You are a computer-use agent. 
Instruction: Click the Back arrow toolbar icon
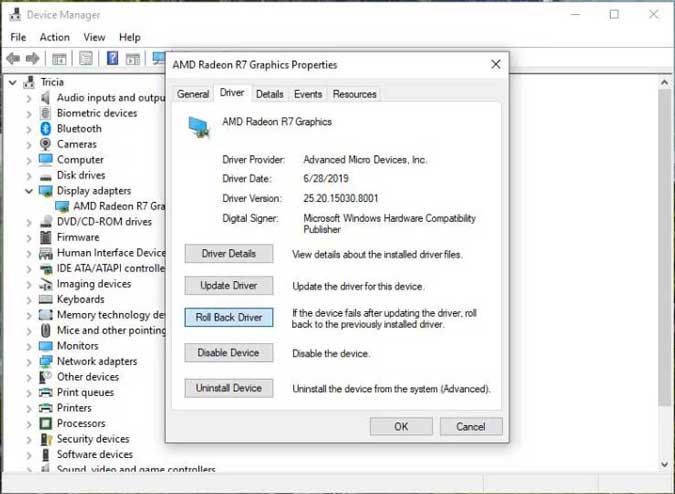tap(13, 58)
